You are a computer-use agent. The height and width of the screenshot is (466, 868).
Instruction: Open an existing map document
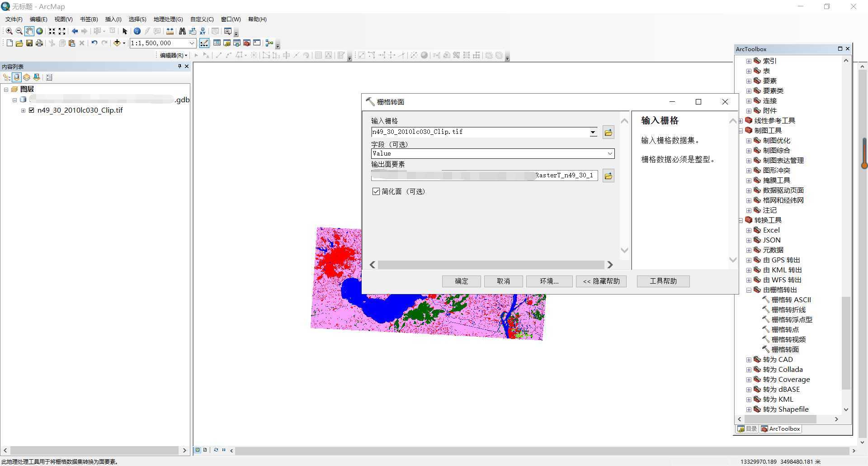tap(19, 43)
